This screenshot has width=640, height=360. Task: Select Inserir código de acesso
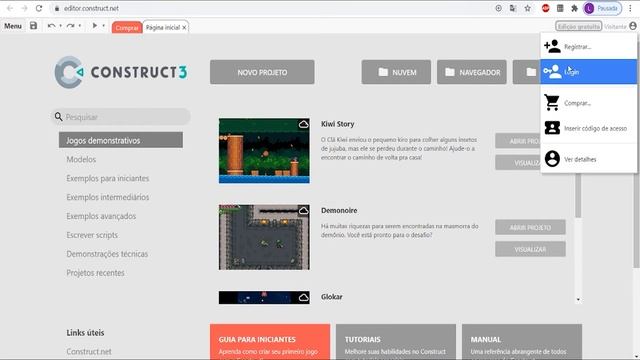coord(589,128)
